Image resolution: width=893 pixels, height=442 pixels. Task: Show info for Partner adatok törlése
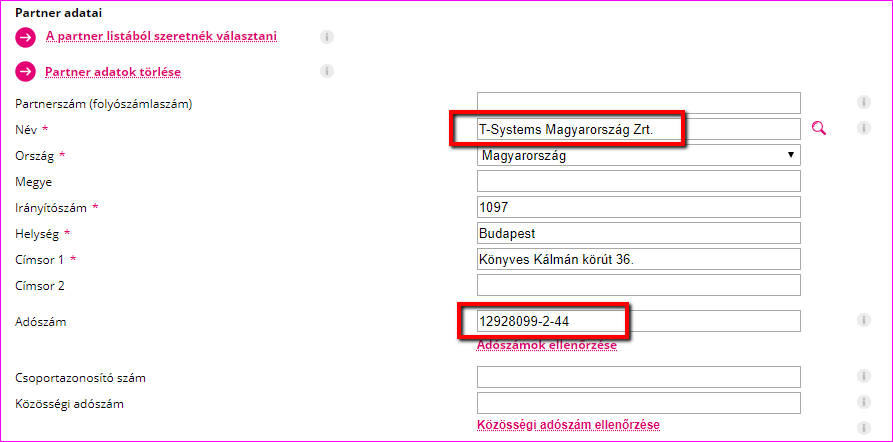(x=326, y=71)
